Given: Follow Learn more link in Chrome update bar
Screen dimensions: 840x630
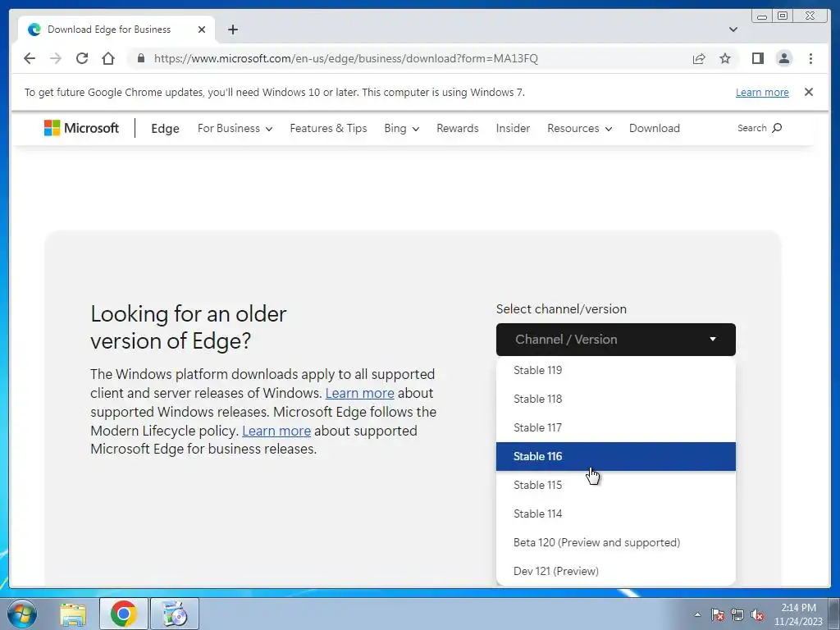Looking at the screenshot, I should coord(762,92).
